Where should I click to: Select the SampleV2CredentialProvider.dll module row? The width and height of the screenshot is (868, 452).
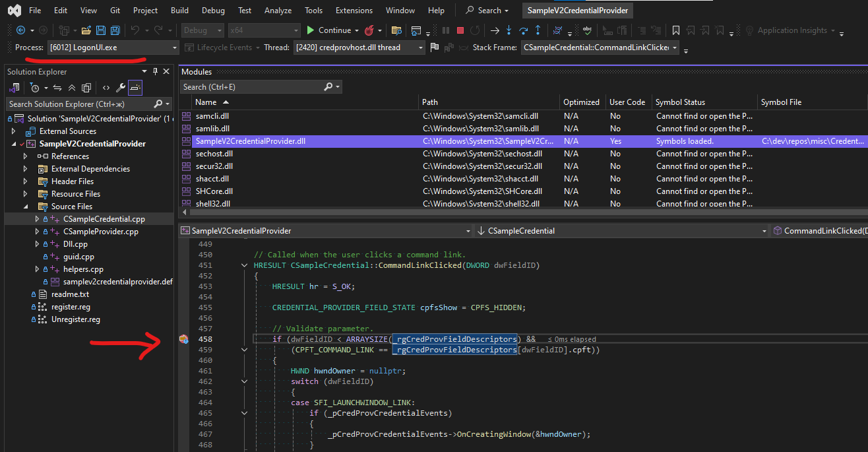250,141
